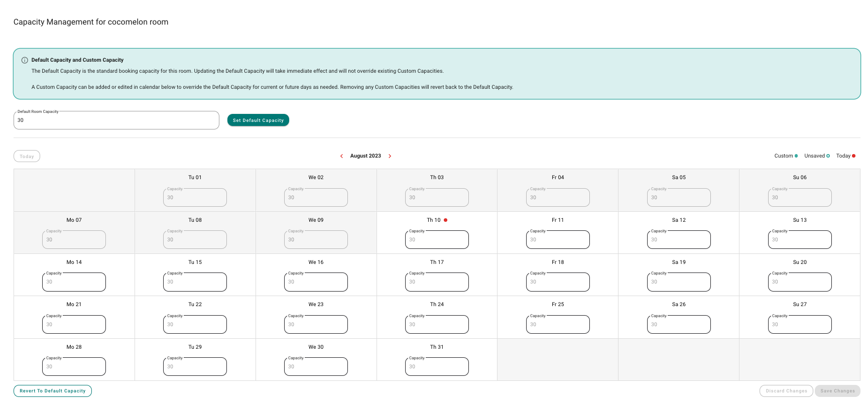Click the Th 10 day label
This screenshot has width=868, height=412.
coord(433,220)
